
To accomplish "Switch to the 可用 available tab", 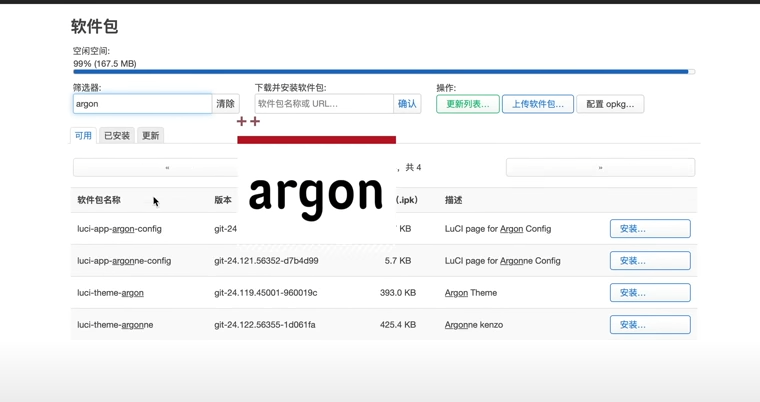I will pyautogui.click(x=83, y=135).
